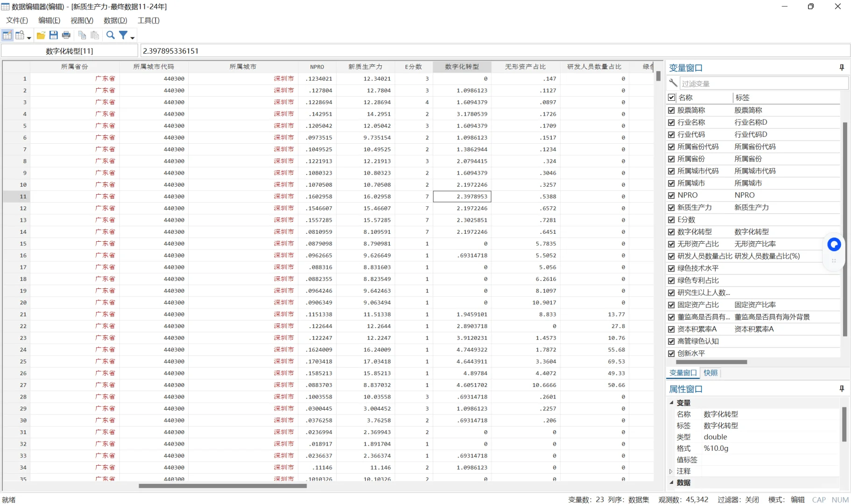Click the cell value bar showing 2.397895336151

pyautogui.click(x=495, y=51)
